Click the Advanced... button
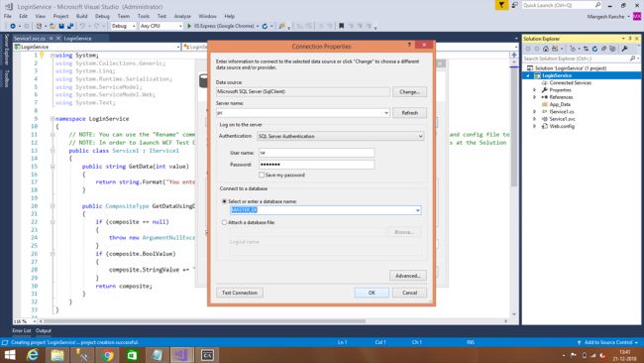This screenshot has width=644, height=363. (408, 276)
